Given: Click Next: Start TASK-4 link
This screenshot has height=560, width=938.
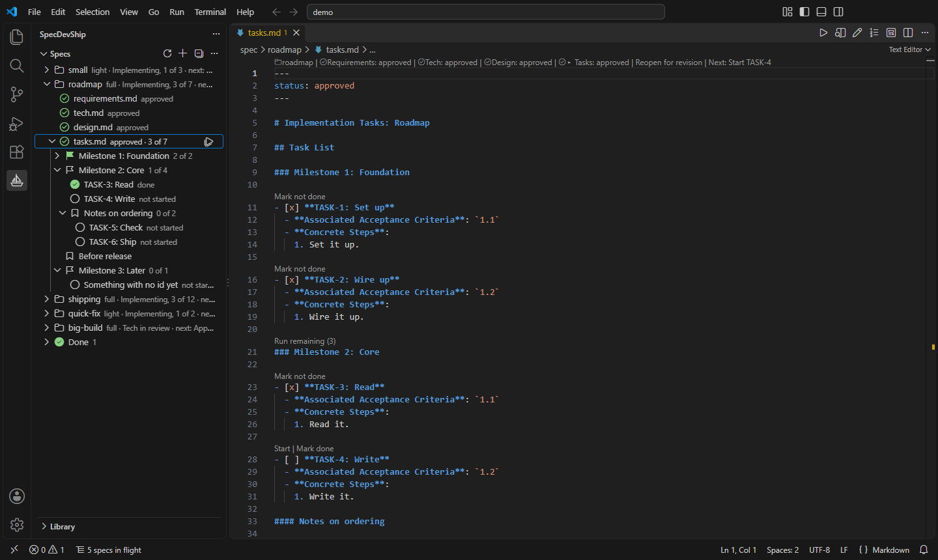Looking at the screenshot, I should [x=740, y=63].
